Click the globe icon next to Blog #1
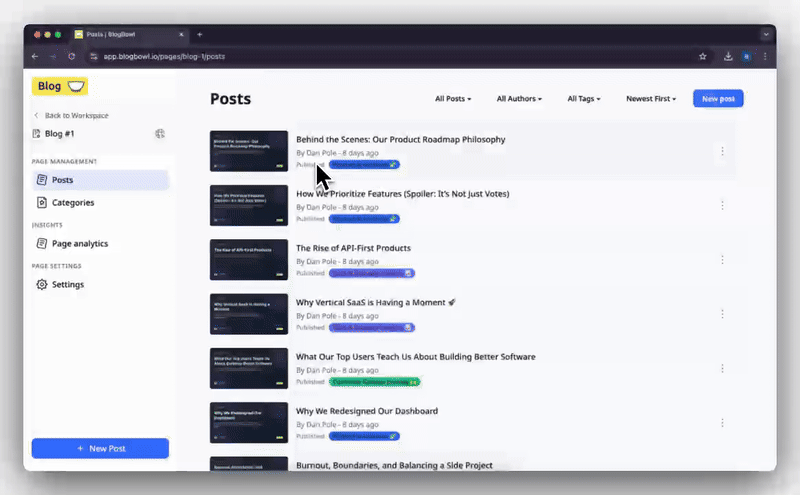This screenshot has height=495, width=800. point(160,134)
